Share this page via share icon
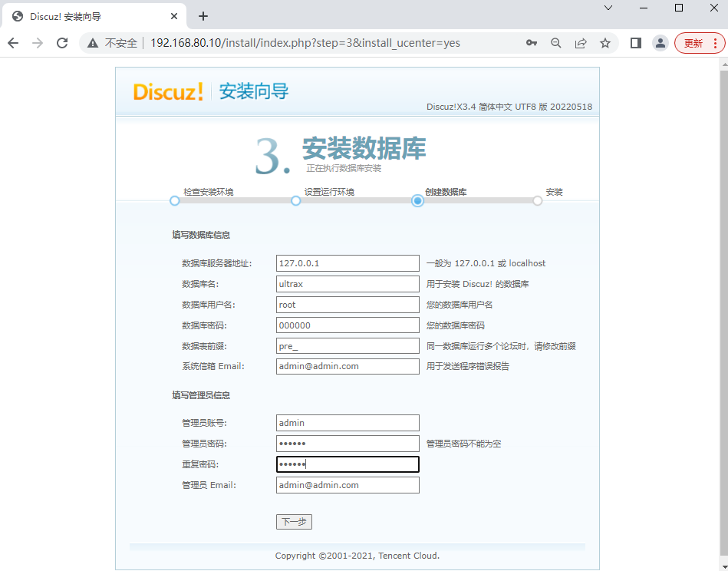Image resolution: width=728 pixels, height=571 pixels. (x=581, y=43)
